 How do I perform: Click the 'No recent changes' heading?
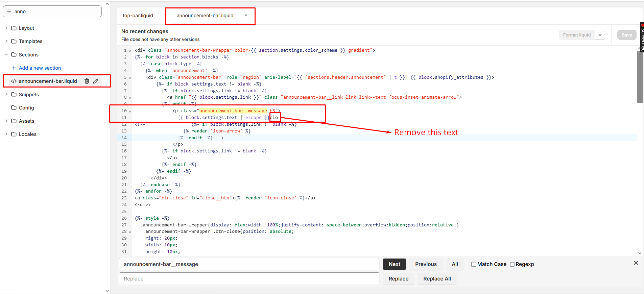coord(145,31)
